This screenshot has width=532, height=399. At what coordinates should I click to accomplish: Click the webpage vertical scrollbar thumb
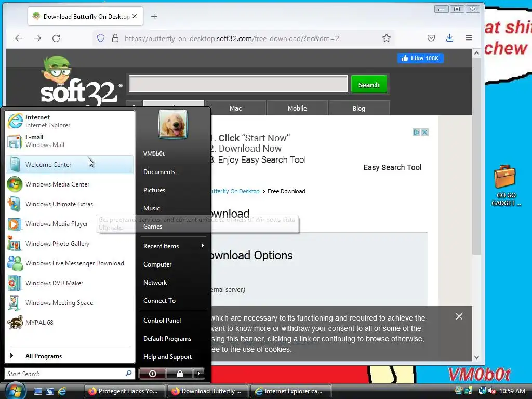point(476,156)
